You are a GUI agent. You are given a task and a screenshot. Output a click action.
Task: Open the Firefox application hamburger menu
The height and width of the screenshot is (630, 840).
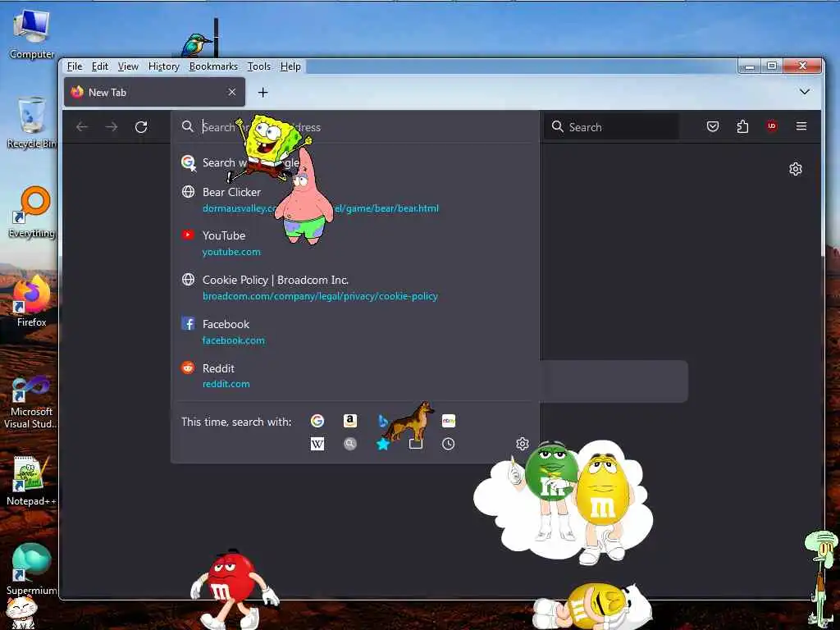click(x=801, y=126)
